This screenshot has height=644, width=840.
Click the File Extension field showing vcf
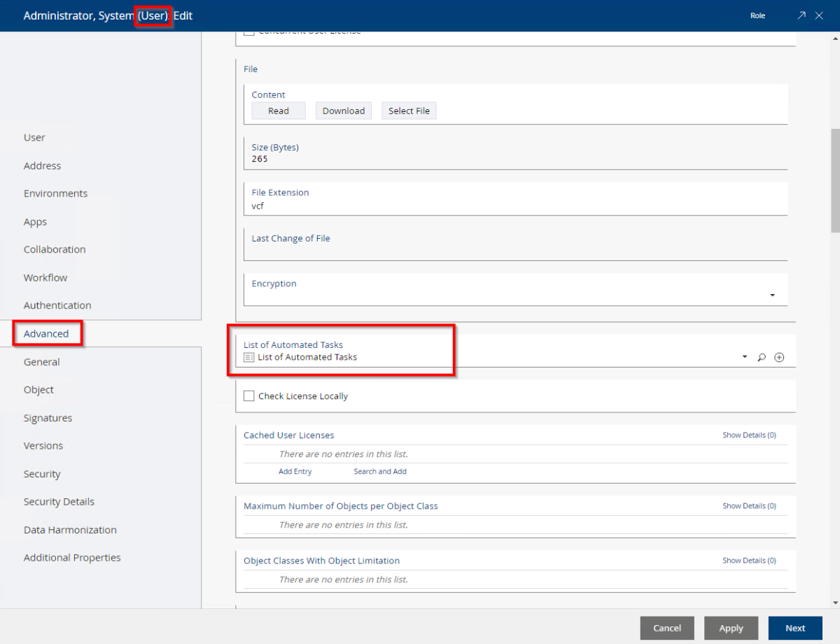[516, 199]
